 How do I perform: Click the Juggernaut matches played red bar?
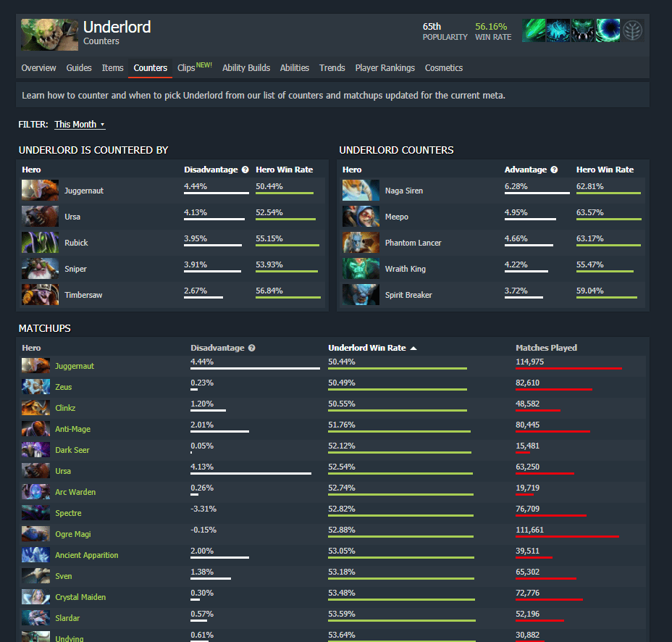(568, 368)
